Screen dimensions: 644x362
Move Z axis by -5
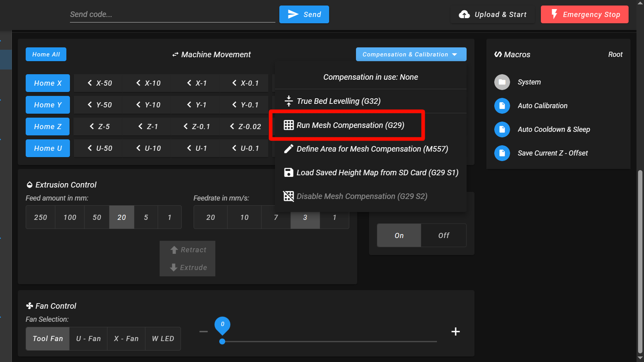100,127
